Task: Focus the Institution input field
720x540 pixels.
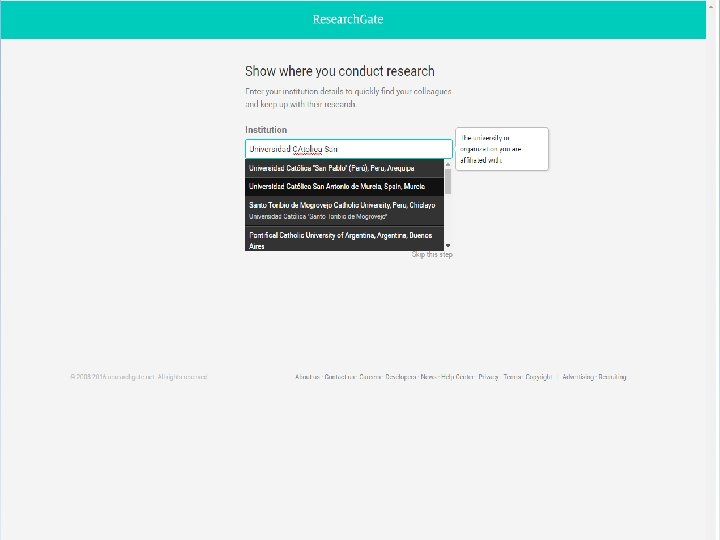Action: [x=349, y=149]
